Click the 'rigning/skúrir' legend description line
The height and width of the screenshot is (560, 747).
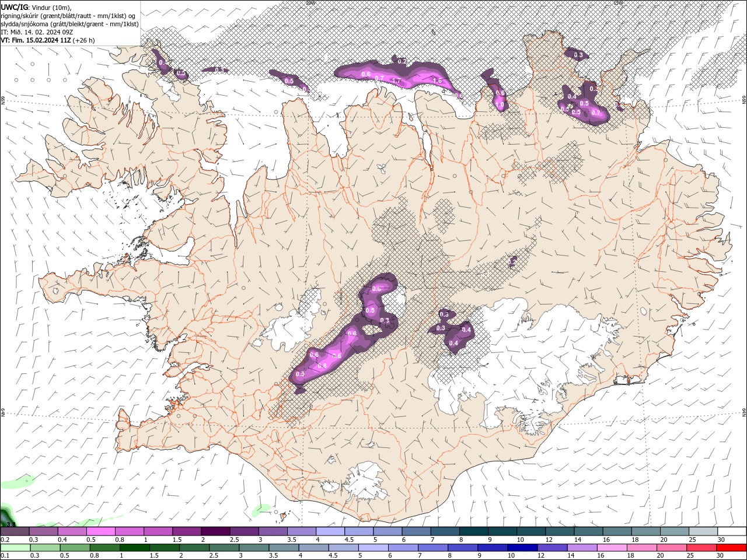pyautogui.click(x=68, y=16)
